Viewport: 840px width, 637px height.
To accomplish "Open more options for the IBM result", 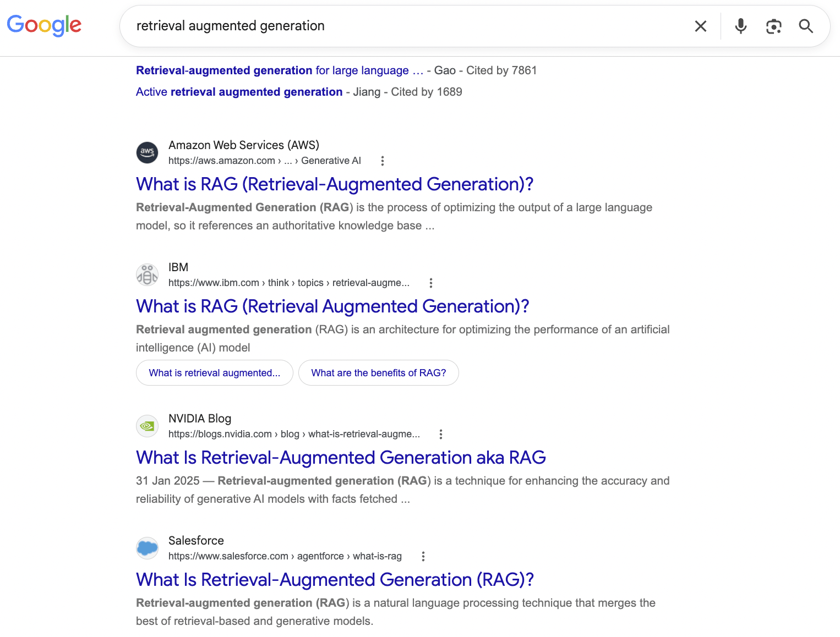I will pyautogui.click(x=431, y=283).
